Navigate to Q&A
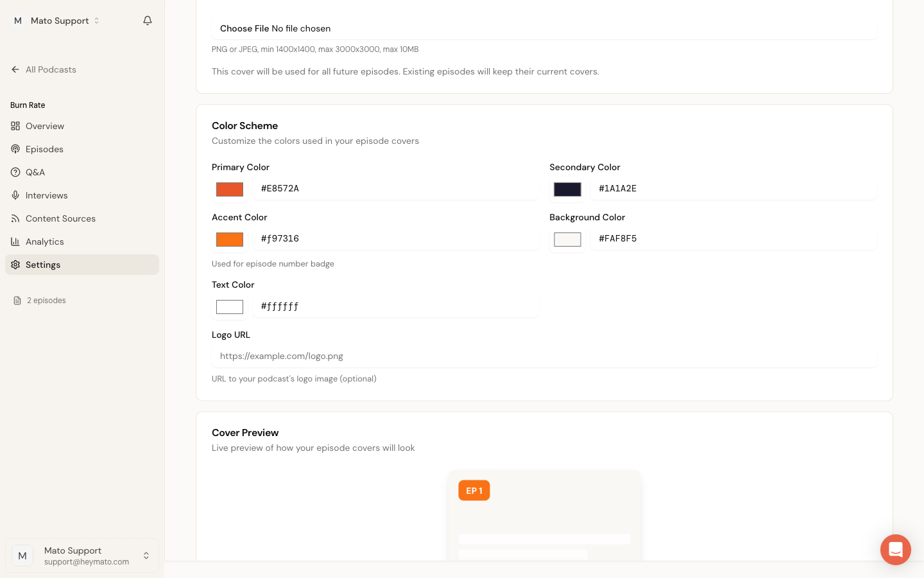The height and width of the screenshot is (578, 924). coord(82,172)
